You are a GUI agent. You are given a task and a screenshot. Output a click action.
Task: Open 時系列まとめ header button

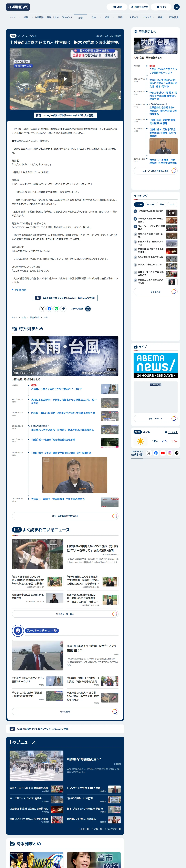tap(139, 7)
